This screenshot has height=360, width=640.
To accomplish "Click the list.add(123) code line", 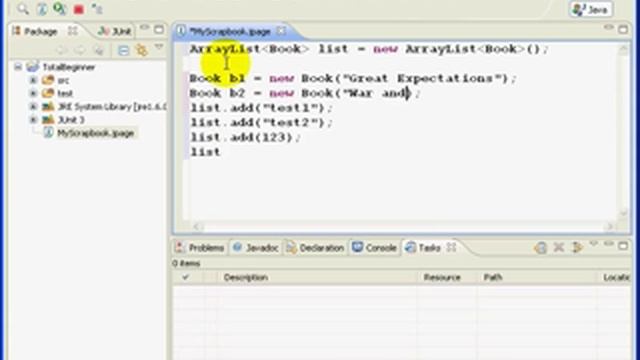I will click(x=245, y=138).
